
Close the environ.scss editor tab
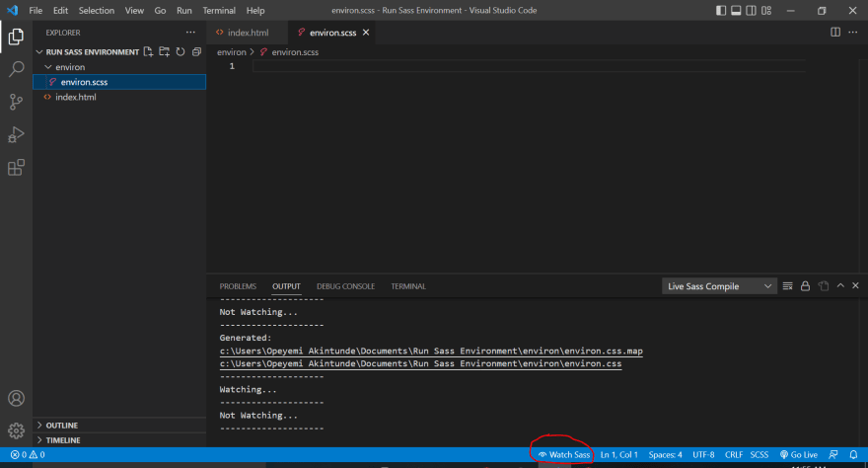point(366,33)
